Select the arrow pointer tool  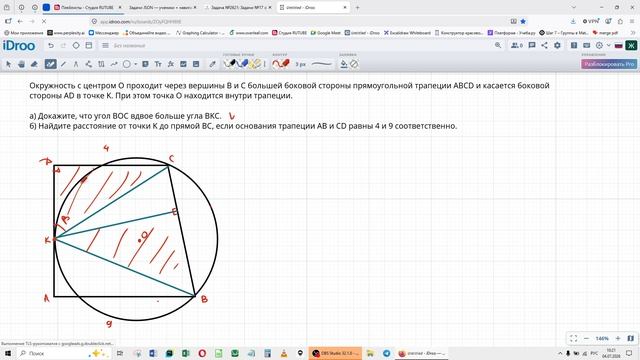pyautogui.click(x=9, y=64)
